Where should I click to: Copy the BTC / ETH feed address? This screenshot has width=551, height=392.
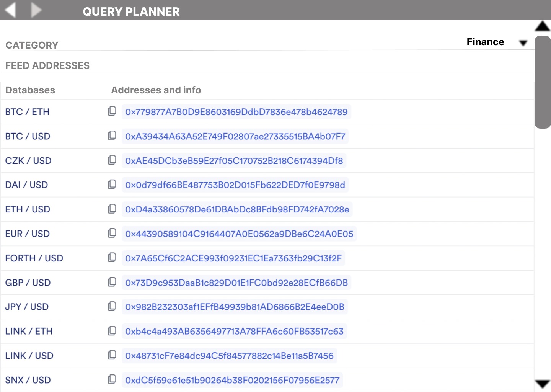[x=112, y=111]
